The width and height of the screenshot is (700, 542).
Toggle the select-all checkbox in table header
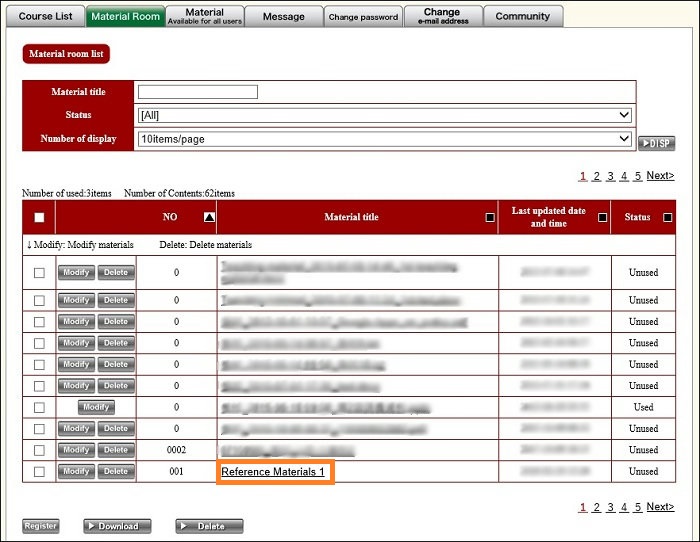39,217
